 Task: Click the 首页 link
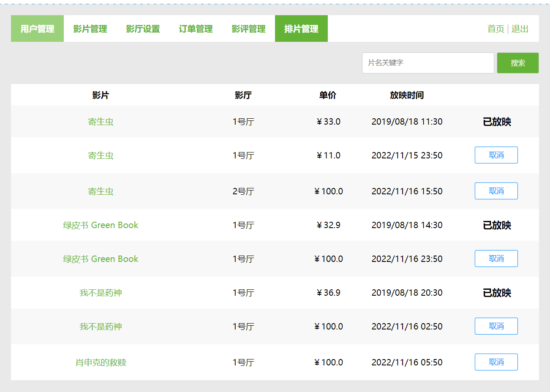click(x=495, y=29)
